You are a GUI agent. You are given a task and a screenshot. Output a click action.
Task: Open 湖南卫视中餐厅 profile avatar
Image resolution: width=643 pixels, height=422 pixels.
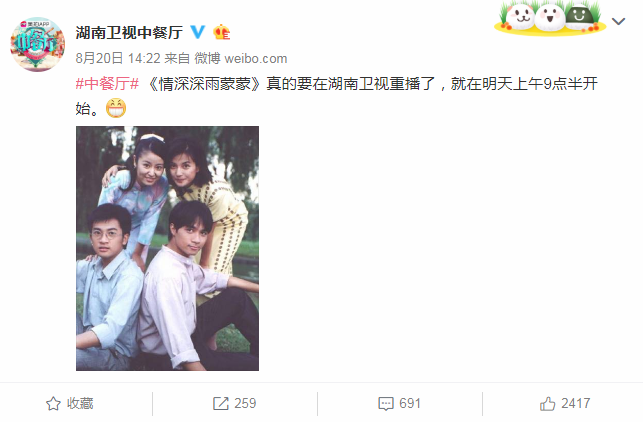click(38, 44)
